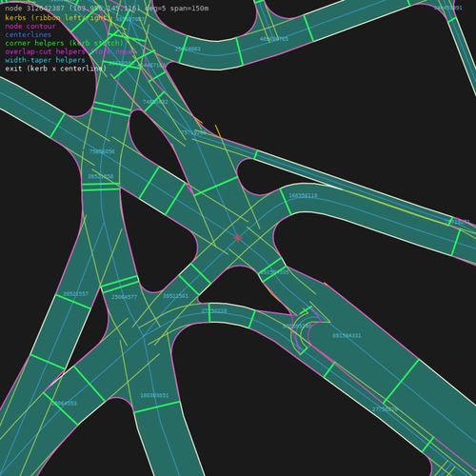Click the 'overlap-cut helpers' legend entry
The width and height of the screenshot is (476, 476).
[70, 51]
